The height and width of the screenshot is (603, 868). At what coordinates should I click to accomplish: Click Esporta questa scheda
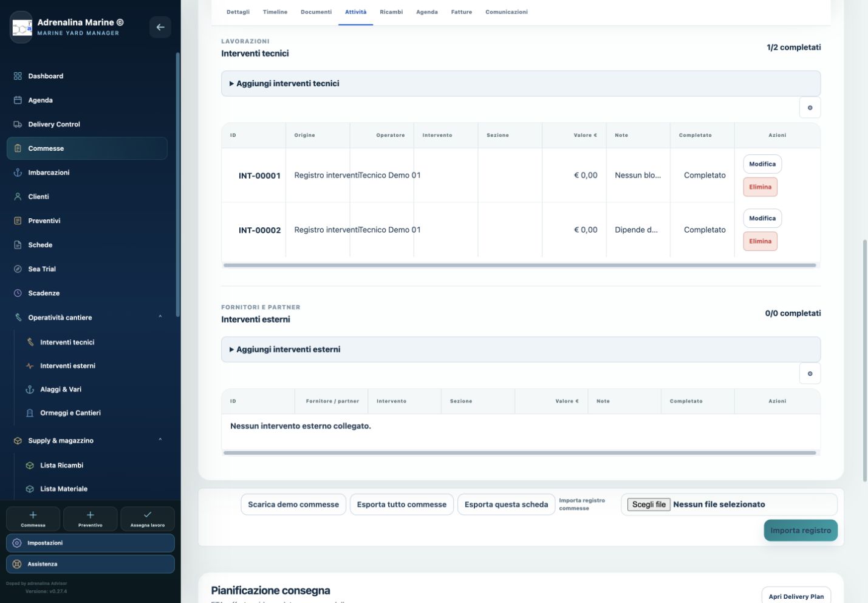coord(506,505)
